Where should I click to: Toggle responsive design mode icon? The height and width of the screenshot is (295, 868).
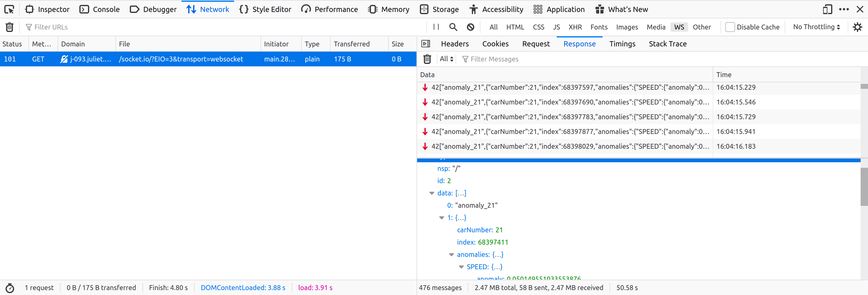click(827, 10)
